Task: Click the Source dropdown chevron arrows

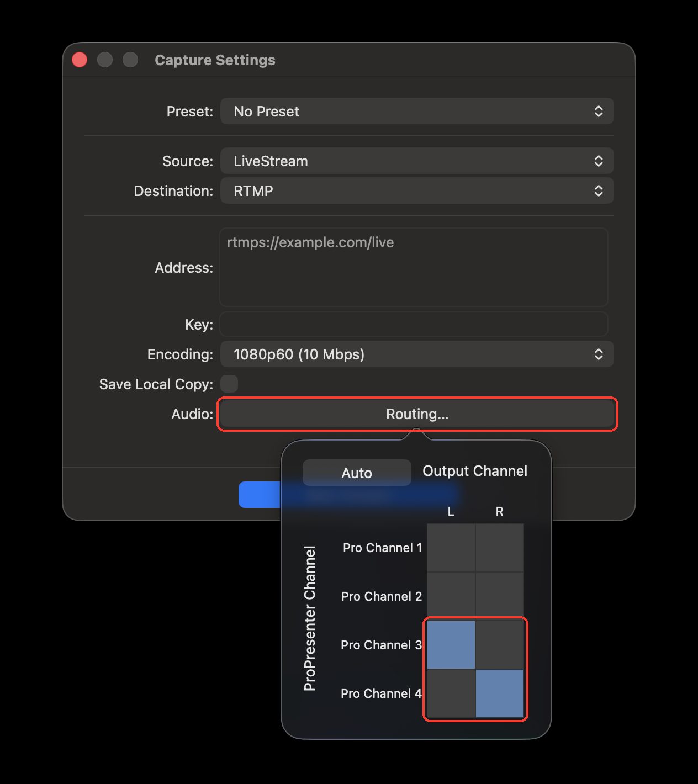Action: [599, 161]
